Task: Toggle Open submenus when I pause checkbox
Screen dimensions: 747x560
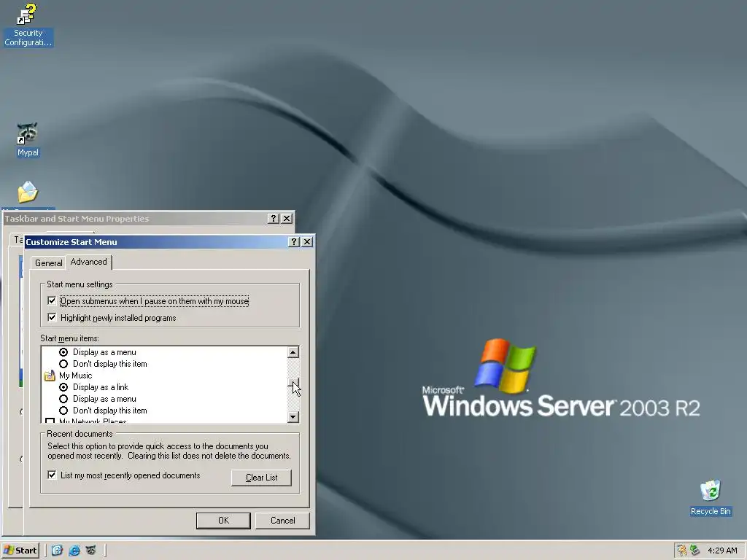Action: coord(52,301)
